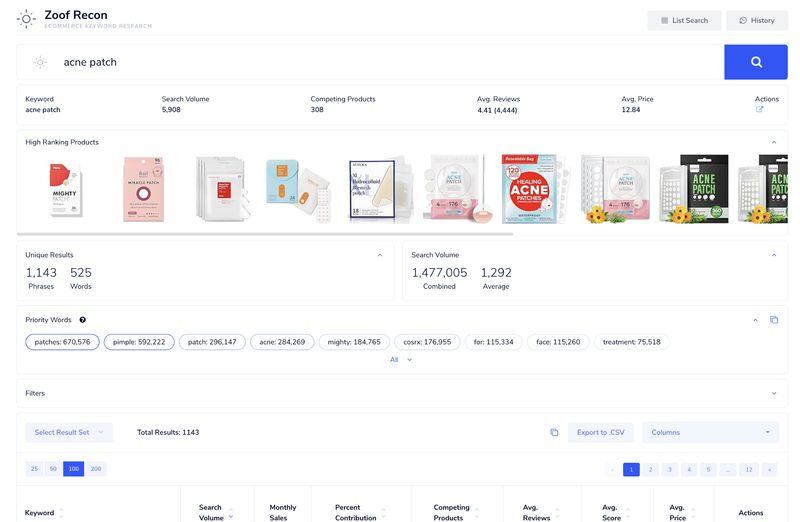Collapse the High Ranking Products panel

pyautogui.click(x=773, y=142)
